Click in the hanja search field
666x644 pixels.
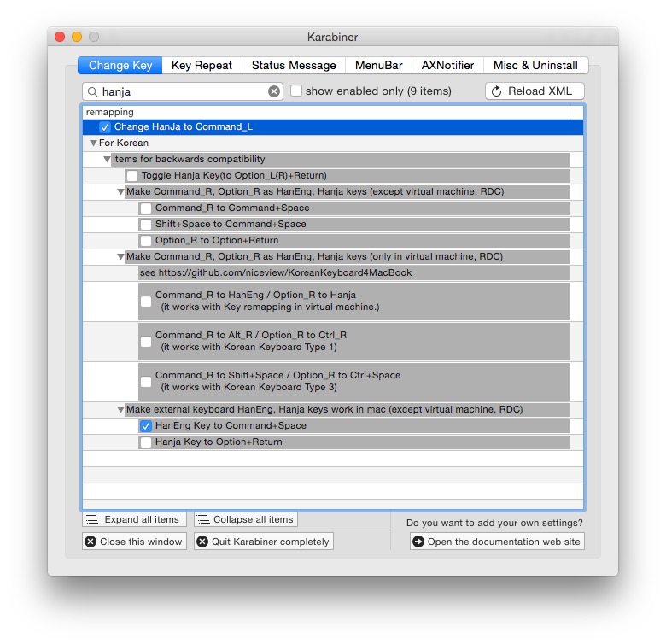pyautogui.click(x=183, y=91)
